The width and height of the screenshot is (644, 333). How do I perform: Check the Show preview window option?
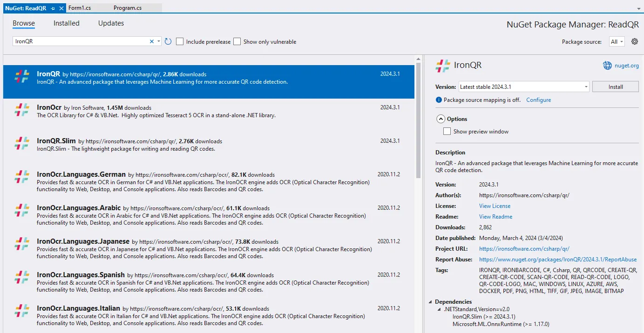click(x=447, y=131)
